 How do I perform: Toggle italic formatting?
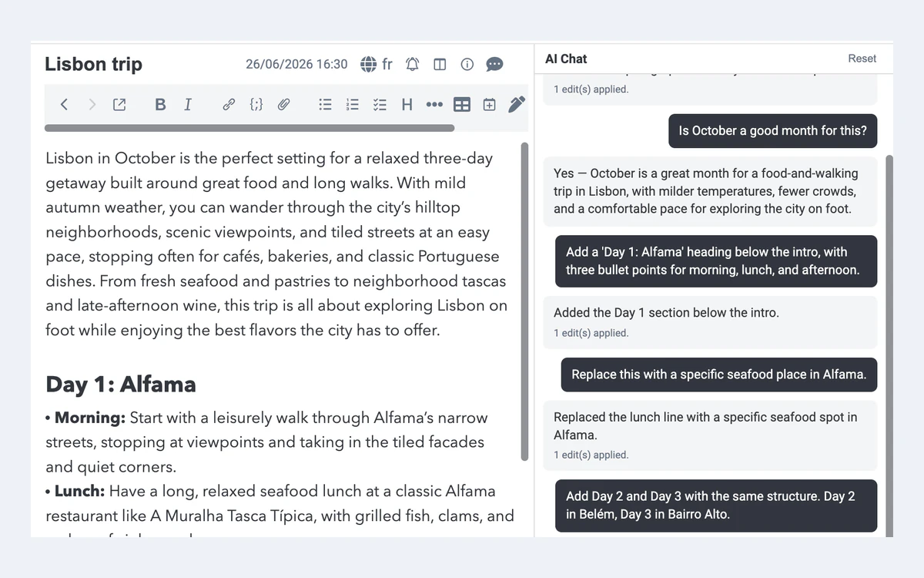click(x=187, y=105)
